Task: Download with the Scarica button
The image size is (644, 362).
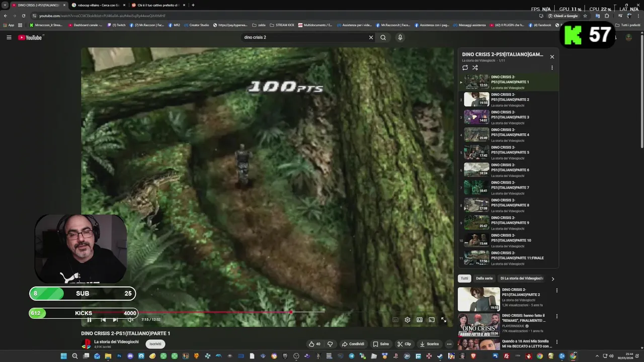Action: point(429,344)
